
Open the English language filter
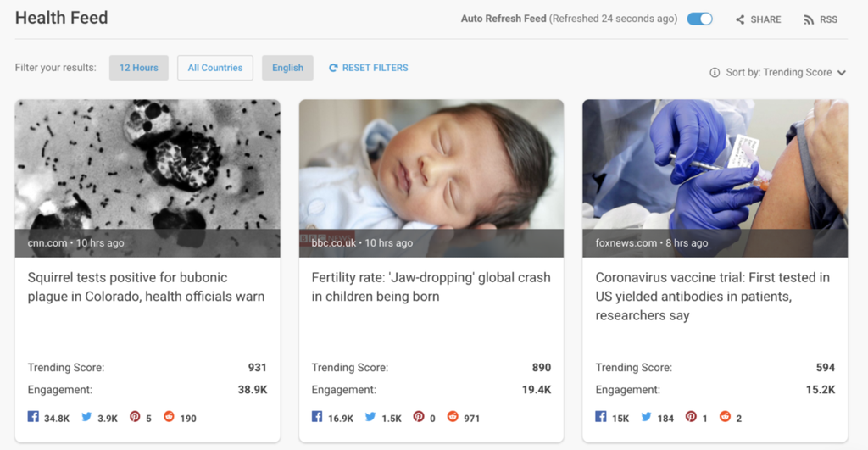[287, 68]
